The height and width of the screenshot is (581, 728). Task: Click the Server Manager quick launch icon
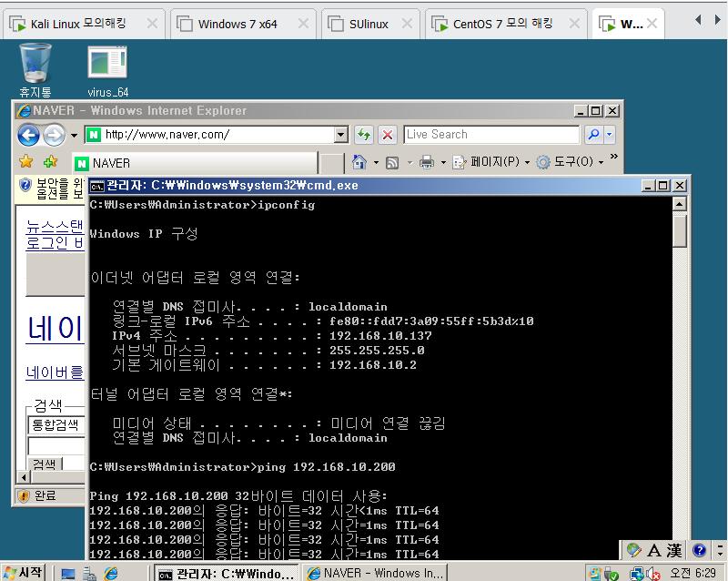coord(89,574)
